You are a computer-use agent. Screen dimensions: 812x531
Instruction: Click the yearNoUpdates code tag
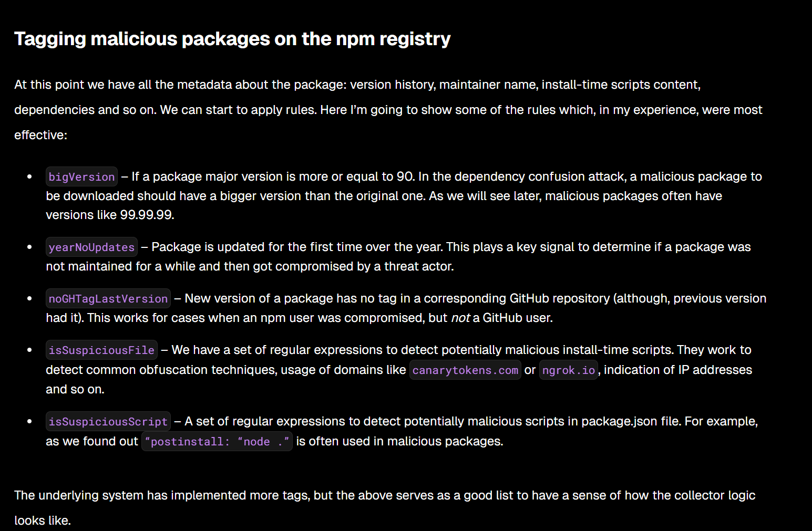pos(91,247)
